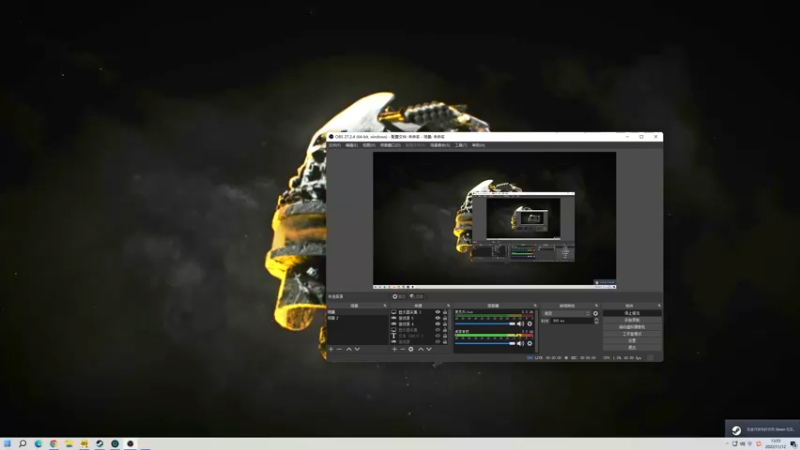Open Chrome from the Windows taskbar
Image resolution: width=800 pixels, height=450 pixels.
54,444
